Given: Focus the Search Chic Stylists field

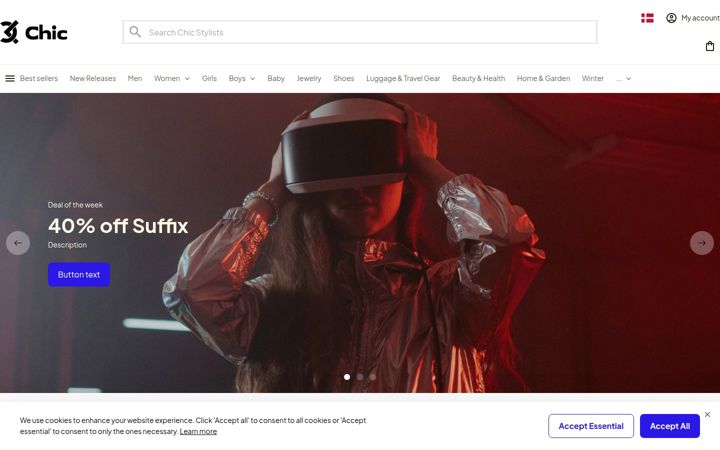Looking at the screenshot, I should pos(360,32).
